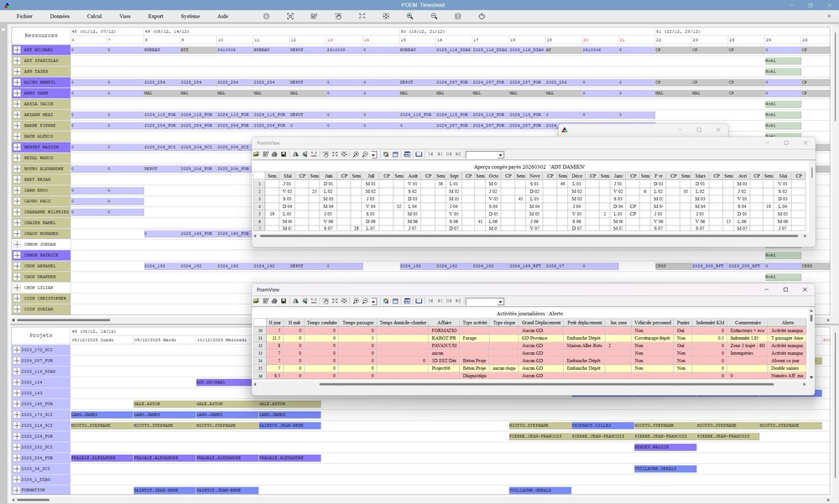839x504 pixels.
Task: Expand the 2023_172_SCI project row
Action: coord(17,350)
